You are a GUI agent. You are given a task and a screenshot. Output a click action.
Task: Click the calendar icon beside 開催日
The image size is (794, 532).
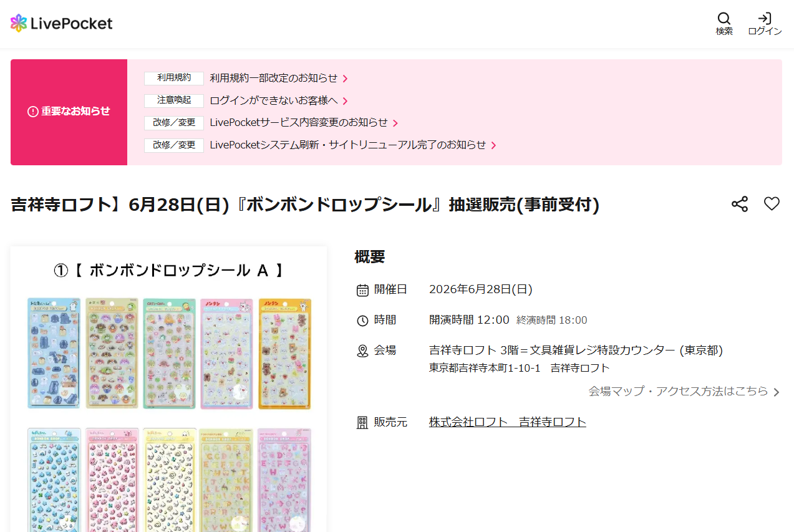pyautogui.click(x=362, y=290)
